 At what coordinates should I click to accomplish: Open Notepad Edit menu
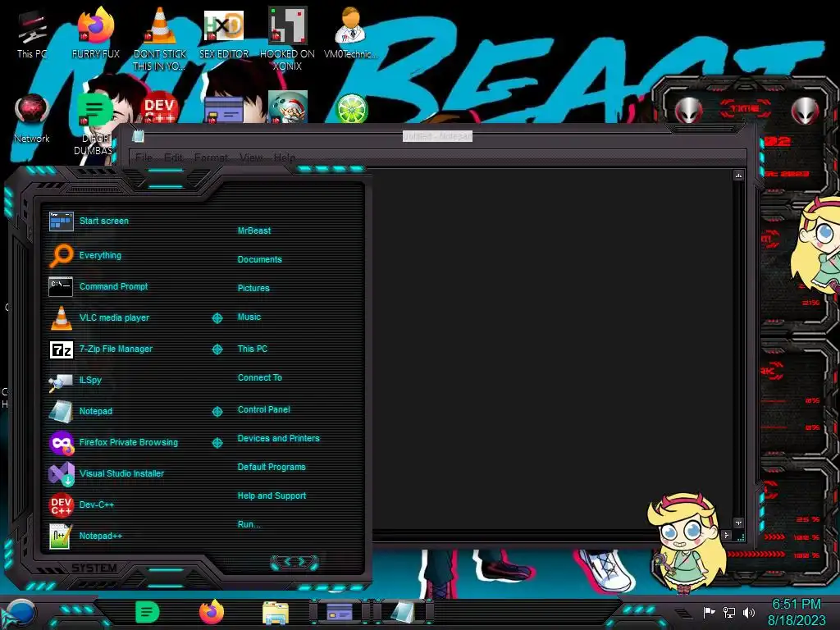173,157
